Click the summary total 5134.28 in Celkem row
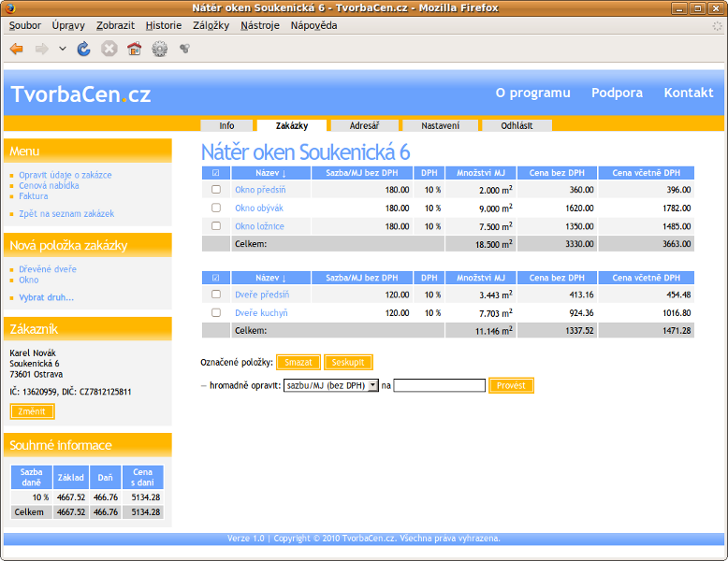 (143, 512)
